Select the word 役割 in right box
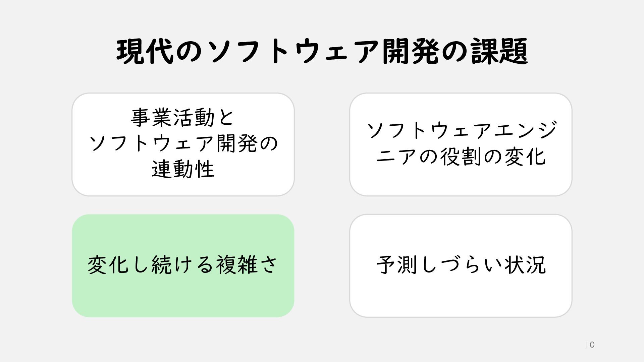This screenshot has width=644, height=362. (461, 157)
